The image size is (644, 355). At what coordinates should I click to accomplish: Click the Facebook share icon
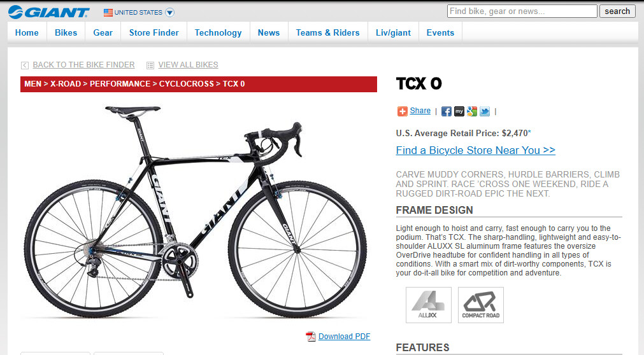[446, 111]
